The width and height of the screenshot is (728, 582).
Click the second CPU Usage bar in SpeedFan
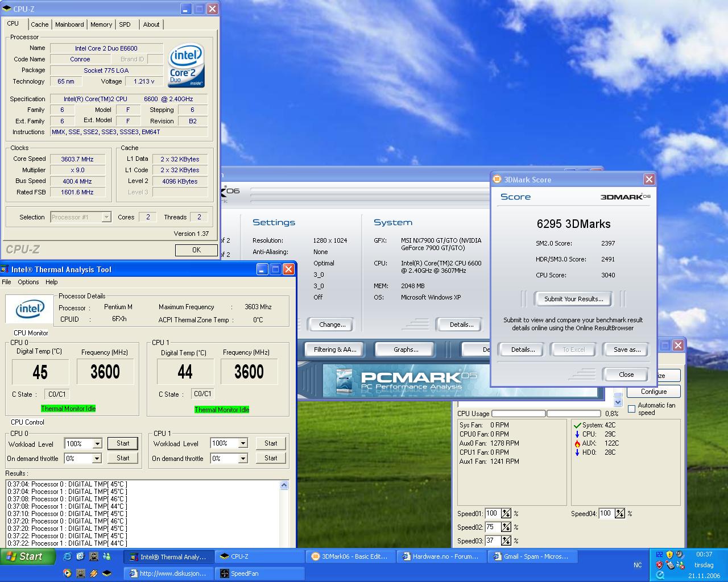[x=574, y=414]
